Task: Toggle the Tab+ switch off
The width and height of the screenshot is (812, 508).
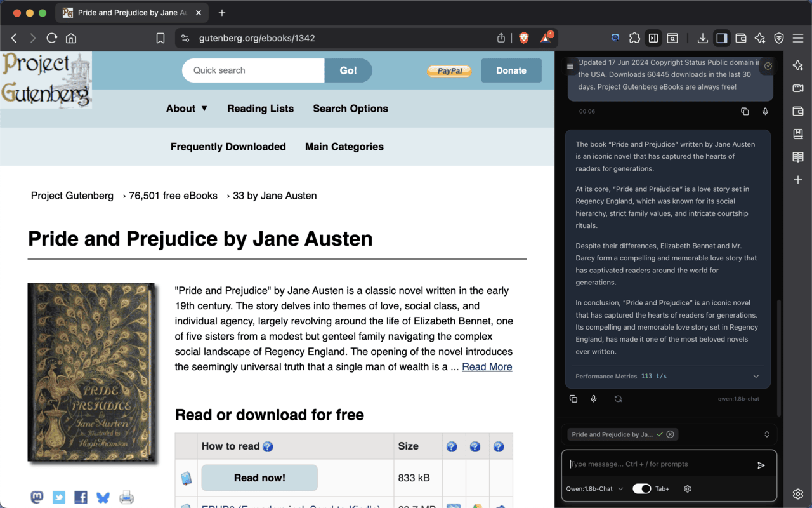Action: [x=642, y=488]
